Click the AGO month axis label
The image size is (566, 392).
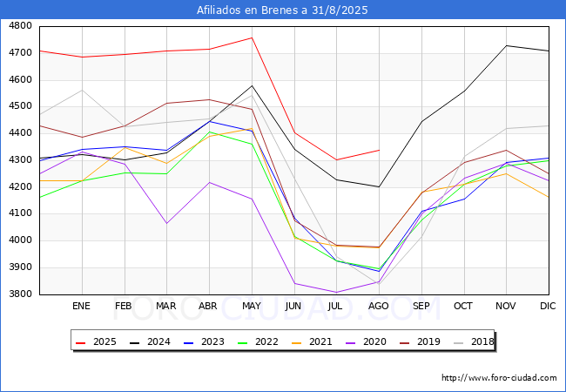point(379,307)
